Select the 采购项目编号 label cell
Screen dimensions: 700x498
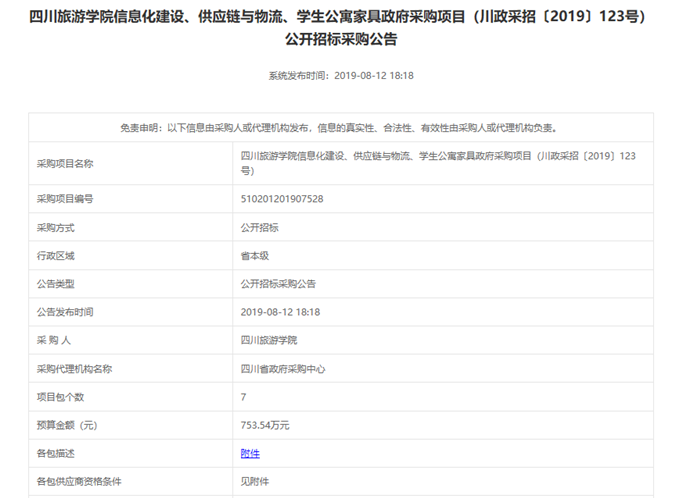131,199
